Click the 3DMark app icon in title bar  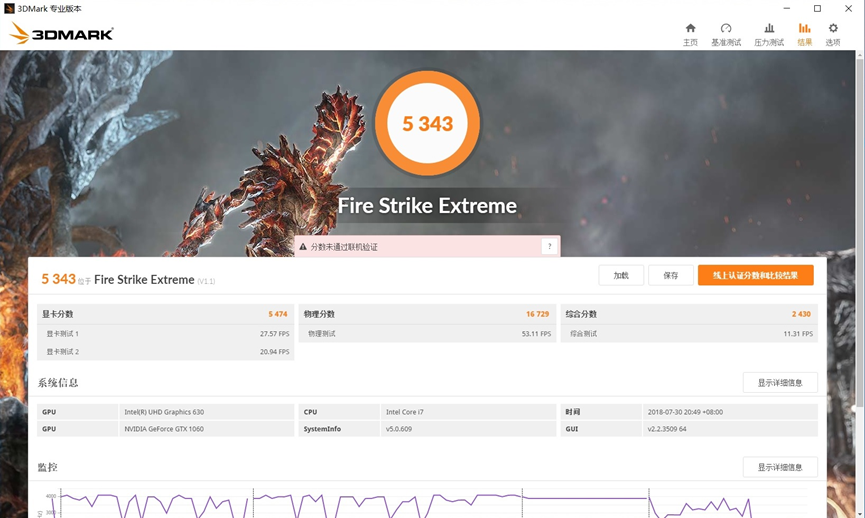tap(9, 9)
